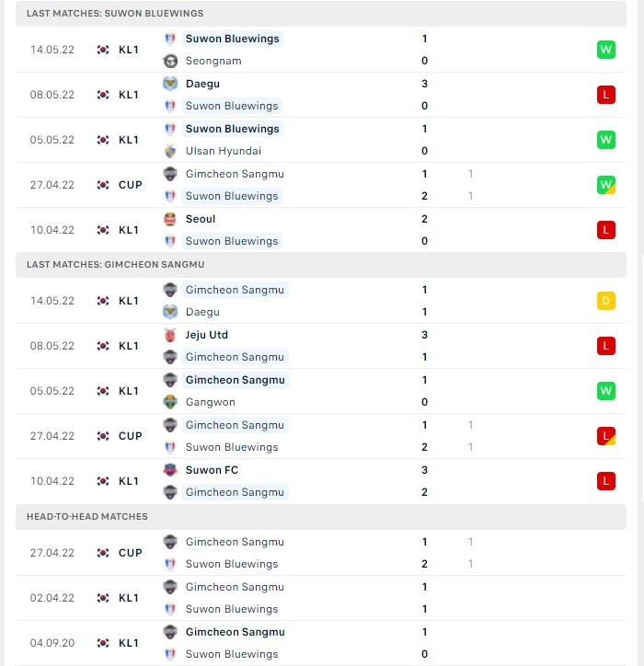Select the Head-to-Head Matches section header

coord(321,516)
